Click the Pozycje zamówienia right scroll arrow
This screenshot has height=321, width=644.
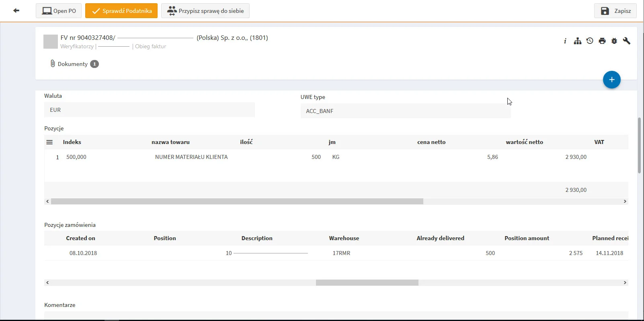625,283
